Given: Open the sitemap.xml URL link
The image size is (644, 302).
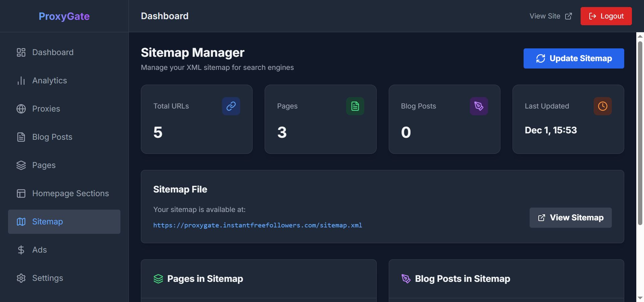Looking at the screenshot, I should click(257, 225).
